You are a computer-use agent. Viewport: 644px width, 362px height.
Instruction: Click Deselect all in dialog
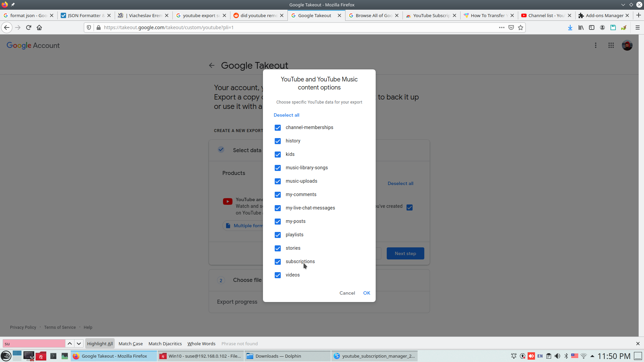point(286,115)
